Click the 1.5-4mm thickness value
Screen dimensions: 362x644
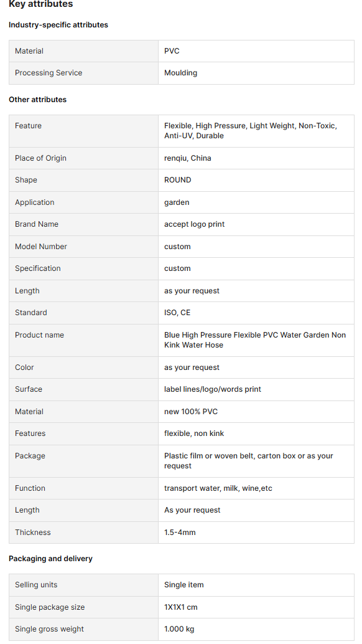[x=180, y=533]
